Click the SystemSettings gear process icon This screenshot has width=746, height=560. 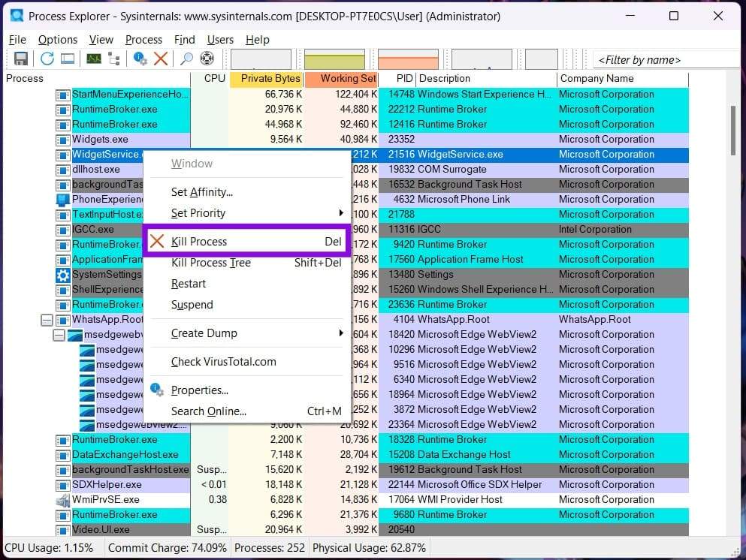point(63,275)
